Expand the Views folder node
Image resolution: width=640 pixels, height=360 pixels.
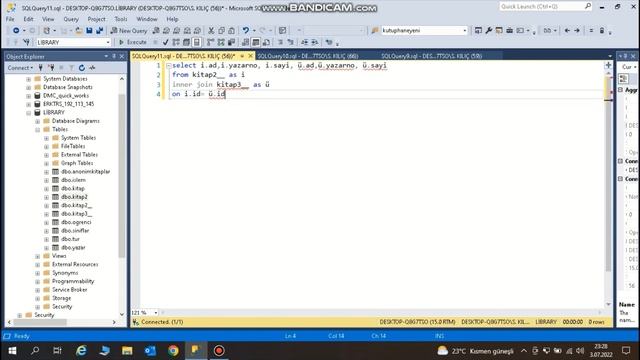[38, 256]
